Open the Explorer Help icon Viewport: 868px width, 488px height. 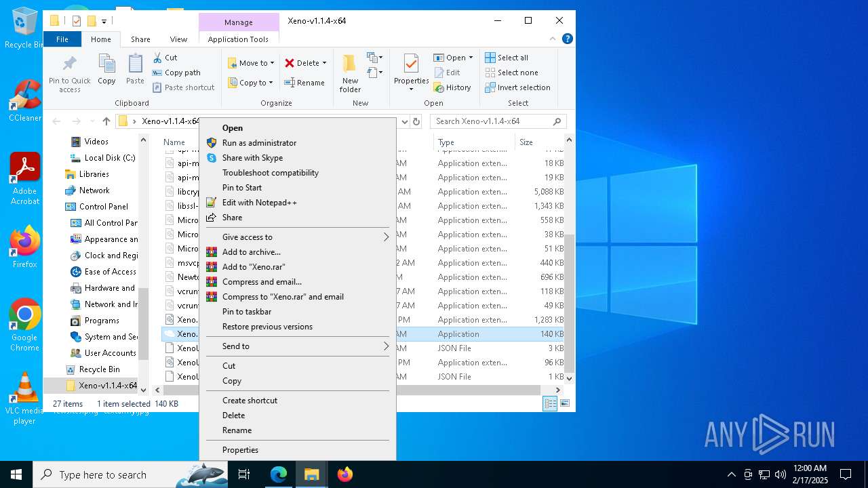tap(568, 39)
